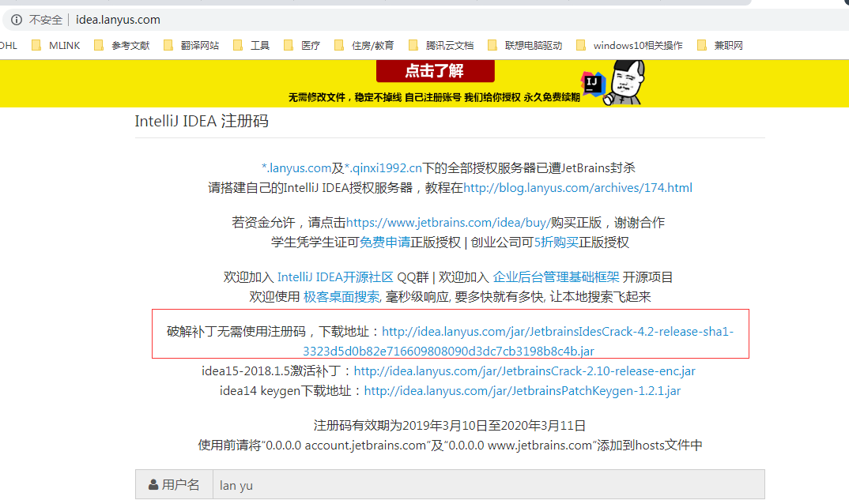Click the 用户名 field containing lan yu

[489, 484]
